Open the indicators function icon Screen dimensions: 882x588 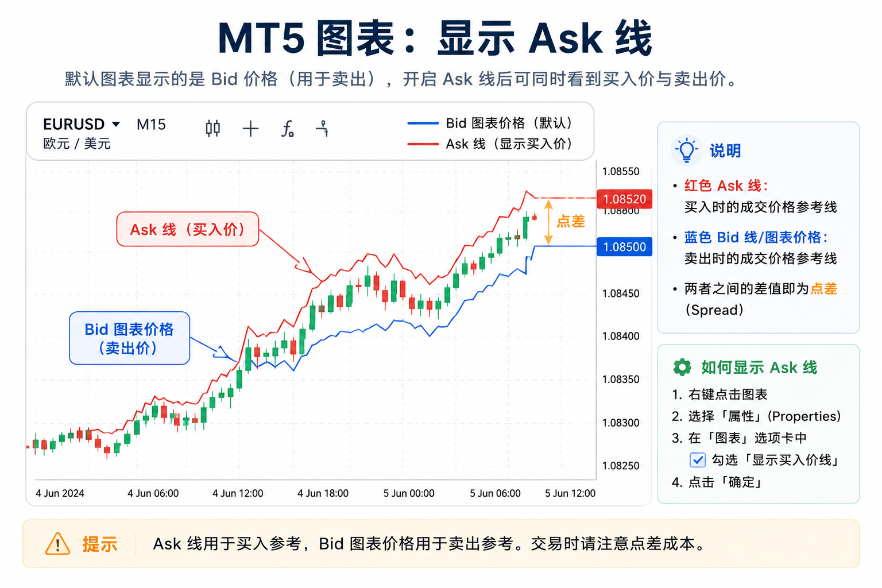click(x=288, y=129)
